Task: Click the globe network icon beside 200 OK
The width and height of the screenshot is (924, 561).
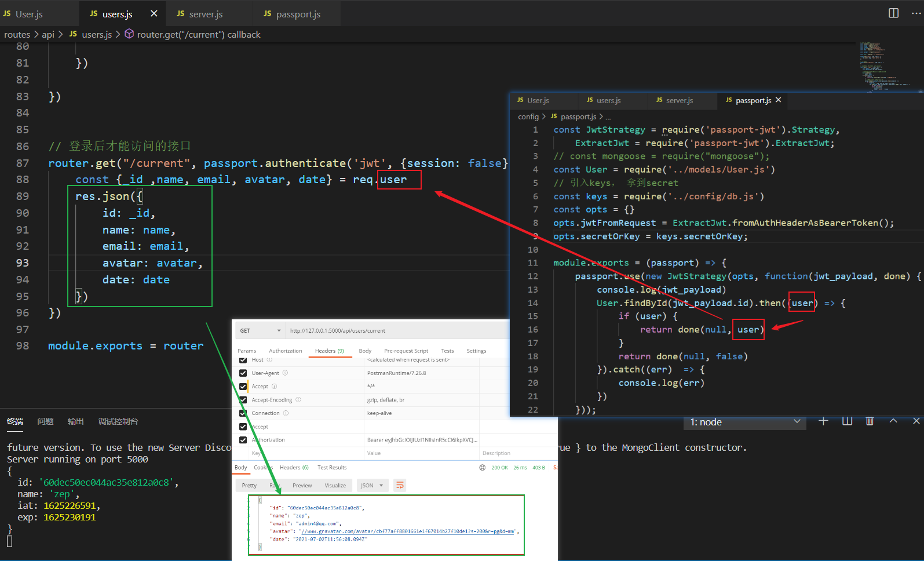Action: 483,468
